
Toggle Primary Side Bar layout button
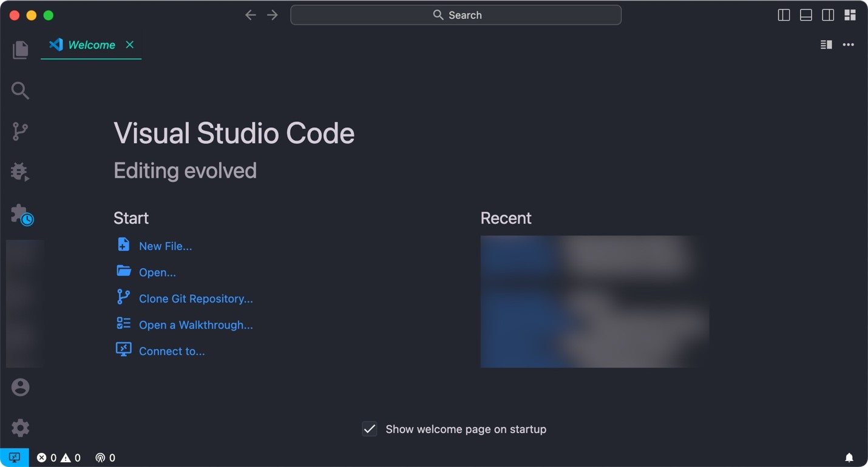point(784,15)
